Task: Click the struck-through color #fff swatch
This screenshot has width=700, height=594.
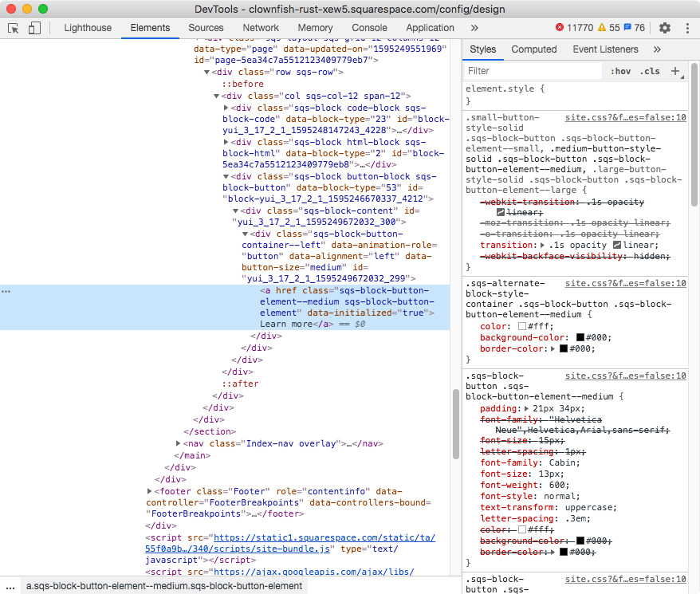Action: pos(522,529)
